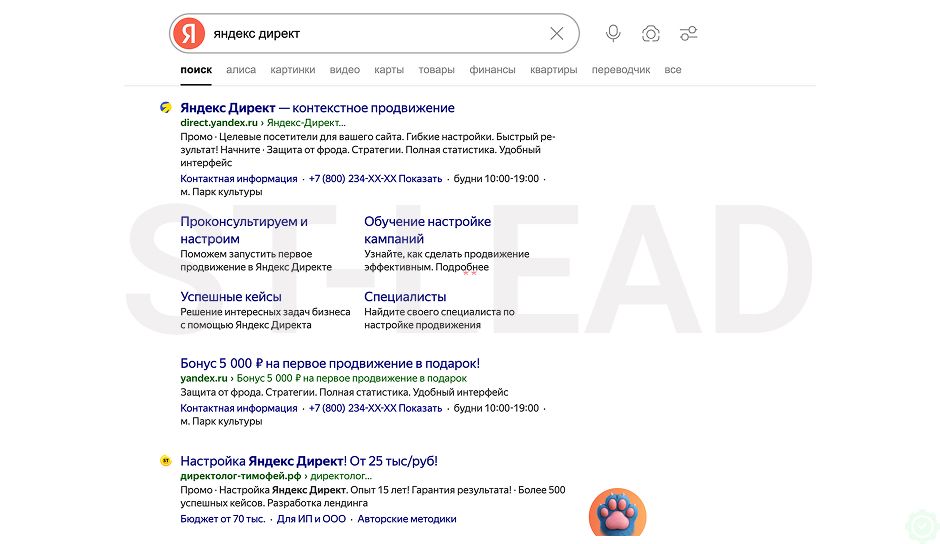Open search settings sliders icon
This screenshot has height=544, width=940.
pyautogui.click(x=688, y=34)
